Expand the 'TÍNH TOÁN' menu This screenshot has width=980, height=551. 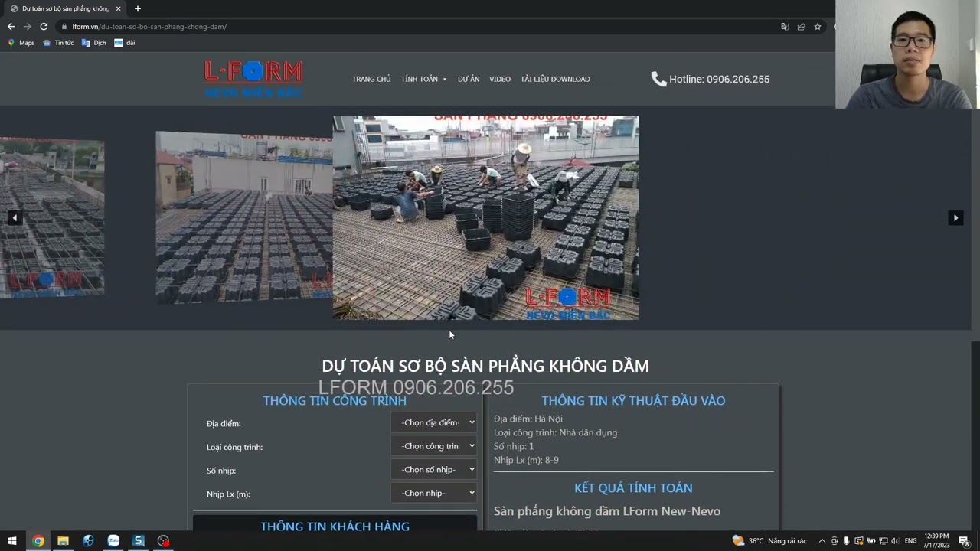pos(423,79)
